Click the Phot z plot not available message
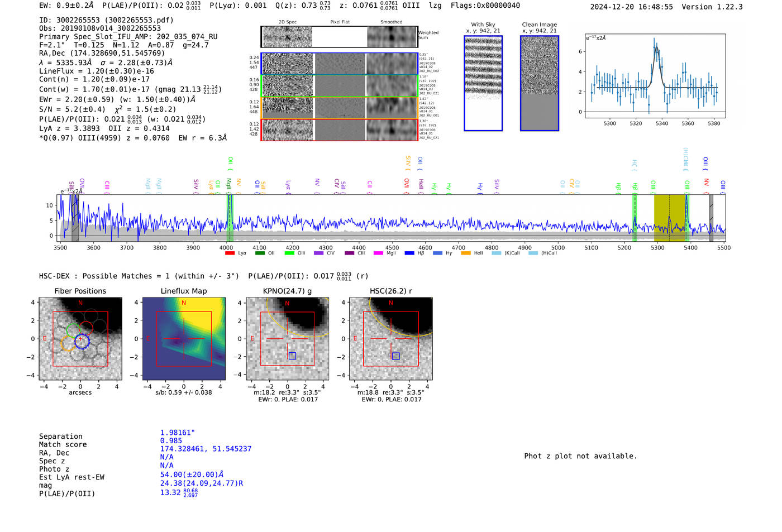 tap(580, 456)
